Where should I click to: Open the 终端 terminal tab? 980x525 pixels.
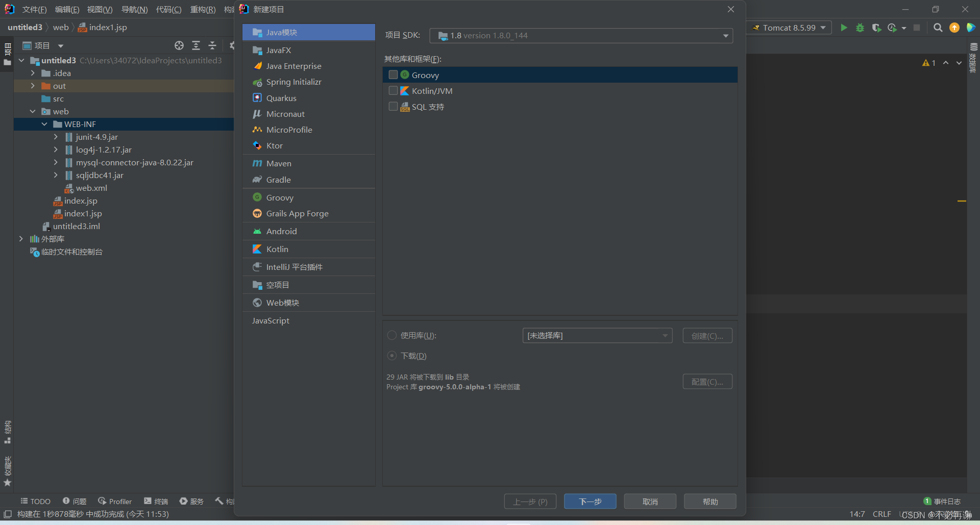coord(156,501)
